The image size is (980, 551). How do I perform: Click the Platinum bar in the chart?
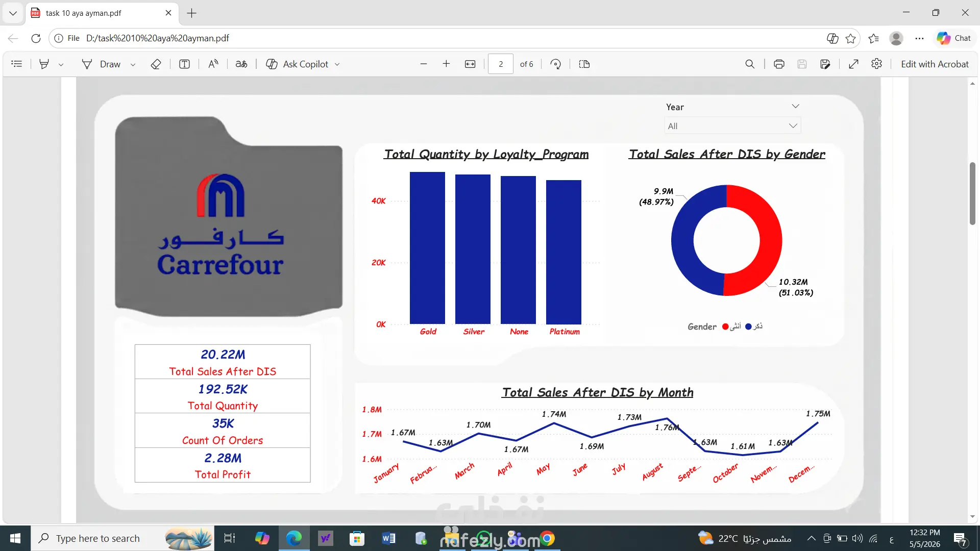(x=563, y=252)
